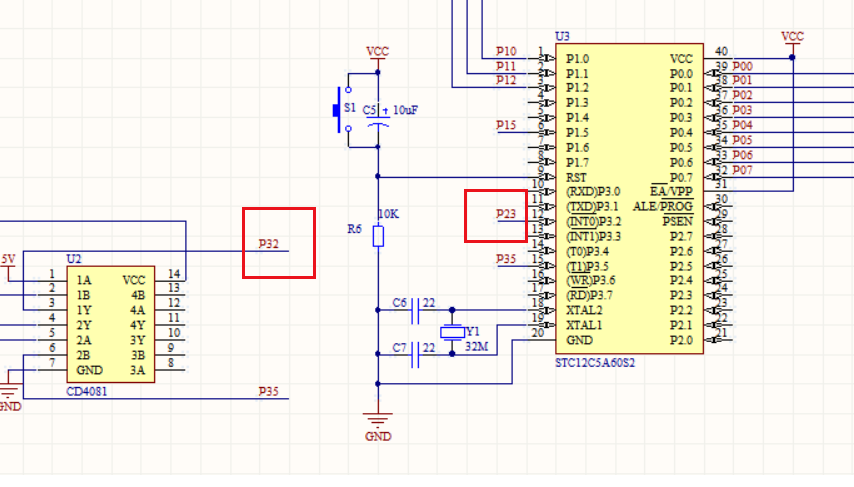Select the GND power symbol below R6
Screen dimensions: 854x487
coord(378,425)
